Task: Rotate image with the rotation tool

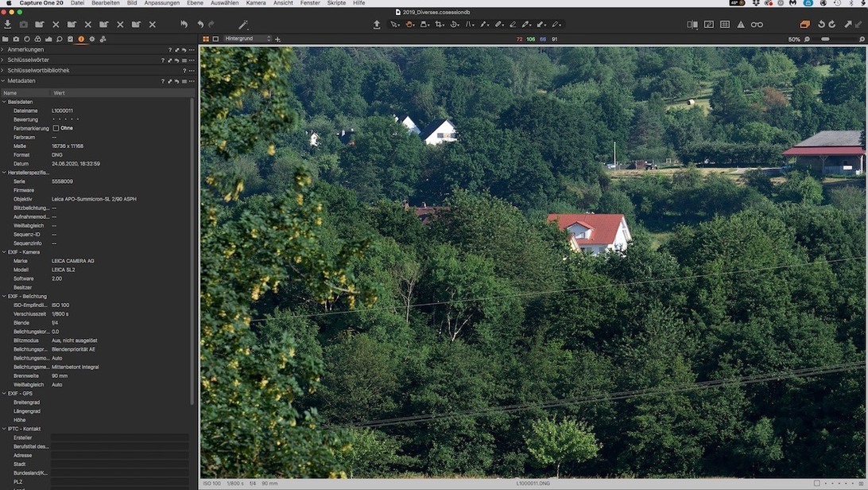Action: coord(455,25)
